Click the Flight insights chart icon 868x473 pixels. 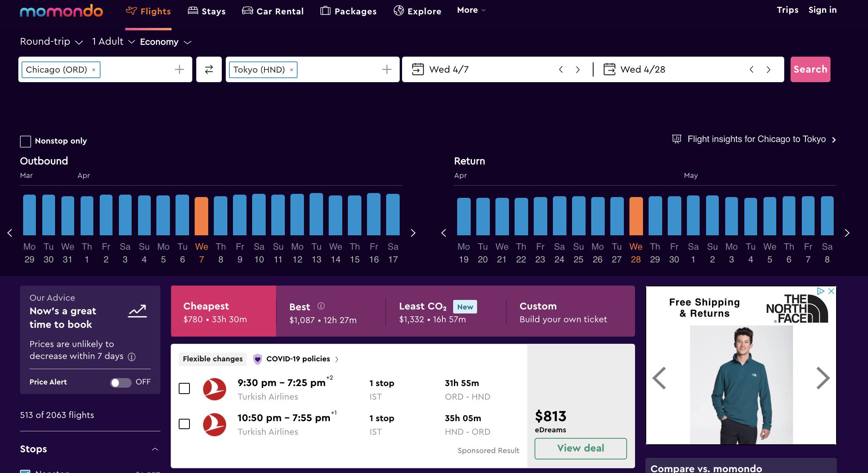(677, 139)
